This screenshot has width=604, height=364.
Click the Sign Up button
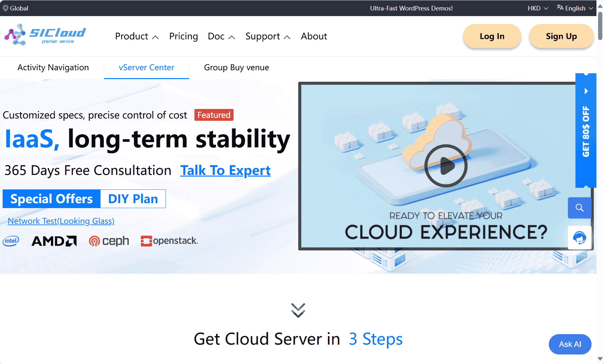pyautogui.click(x=561, y=36)
